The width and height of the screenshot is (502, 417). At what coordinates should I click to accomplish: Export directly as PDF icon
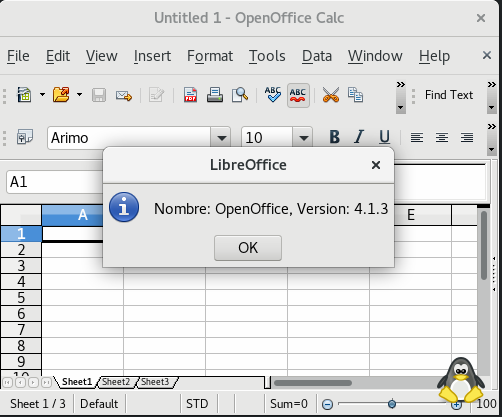coord(190,95)
